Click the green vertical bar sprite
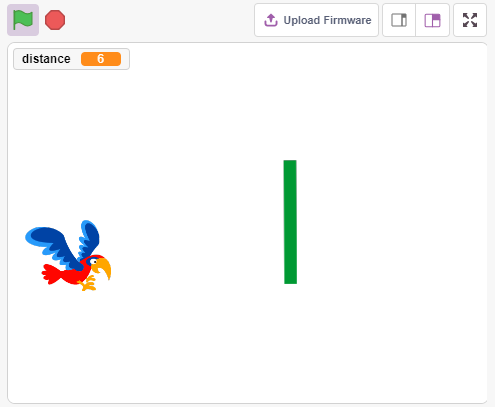This screenshot has width=495, height=407. pyautogui.click(x=290, y=222)
